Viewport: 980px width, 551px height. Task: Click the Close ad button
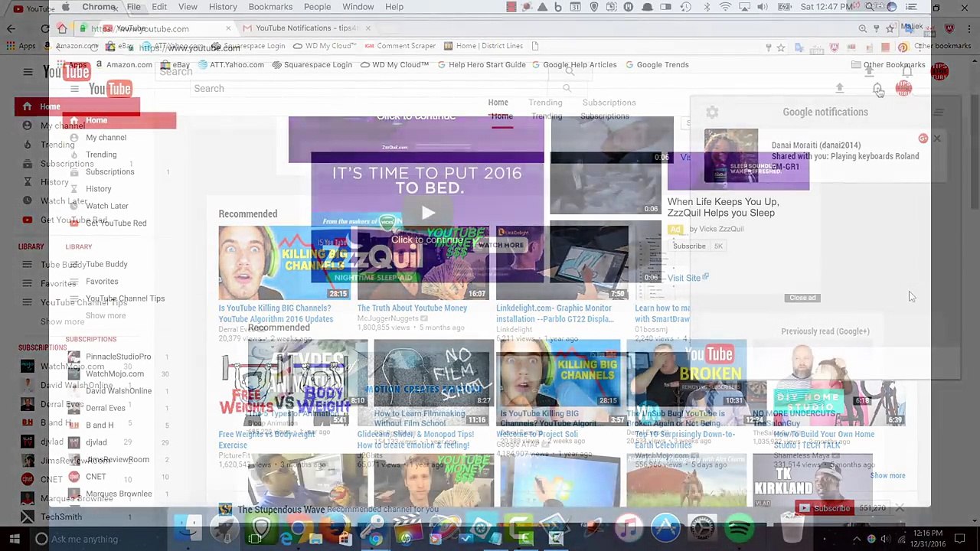(x=802, y=298)
